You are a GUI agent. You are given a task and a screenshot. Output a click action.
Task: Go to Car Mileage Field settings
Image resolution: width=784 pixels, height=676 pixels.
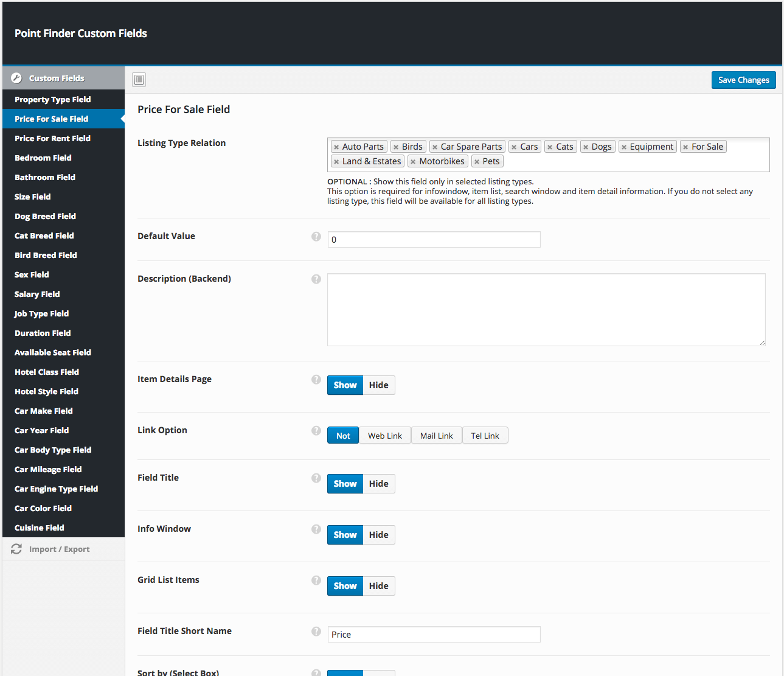48,469
